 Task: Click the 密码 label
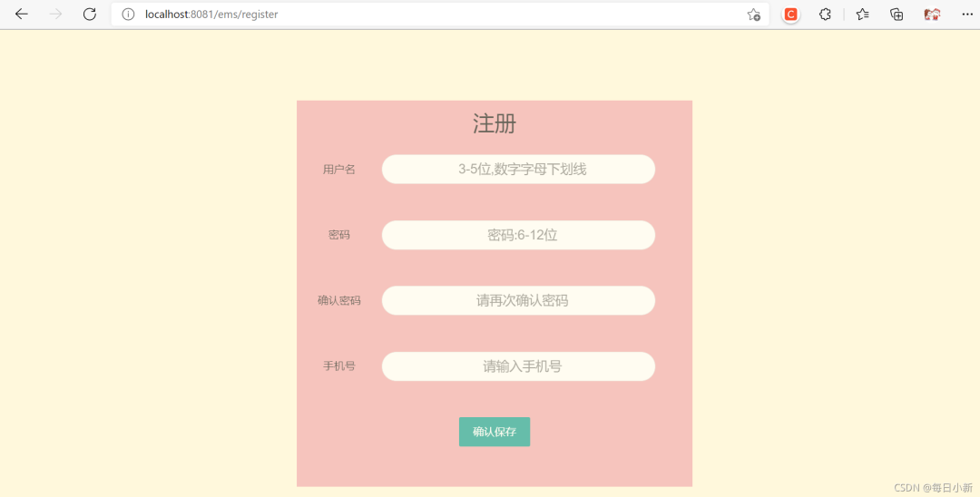[x=339, y=235]
